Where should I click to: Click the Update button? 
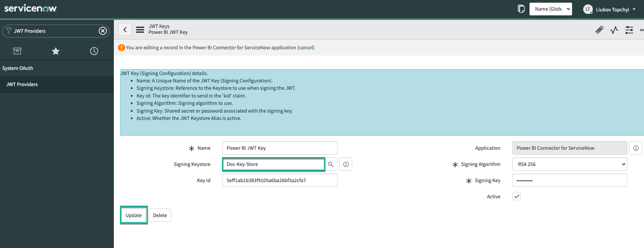133,216
